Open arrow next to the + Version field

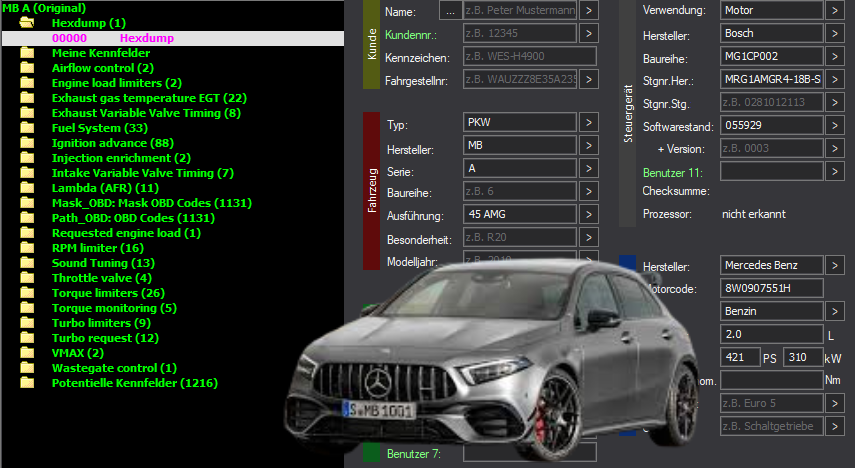(x=835, y=148)
